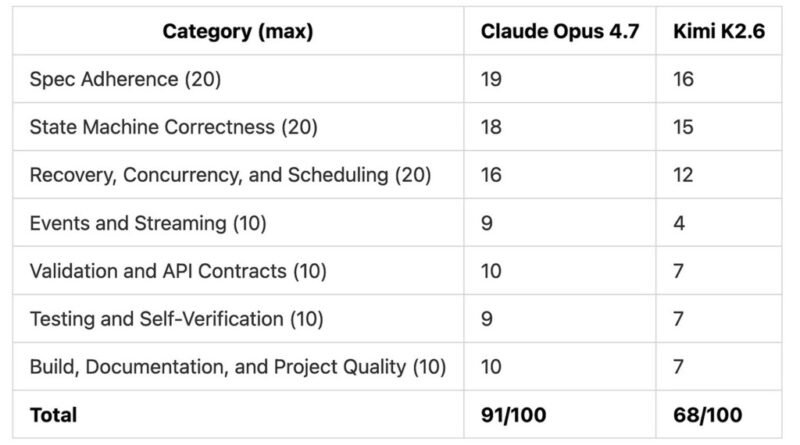This screenshot has height=445, width=800.
Task: Select Build, Documentation, and Project Quality cell
Action: click(238, 367)
